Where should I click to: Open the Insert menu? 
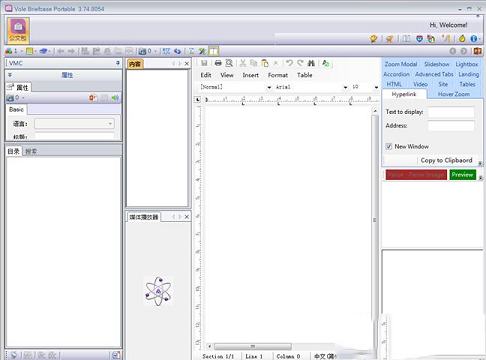(251, 75)
